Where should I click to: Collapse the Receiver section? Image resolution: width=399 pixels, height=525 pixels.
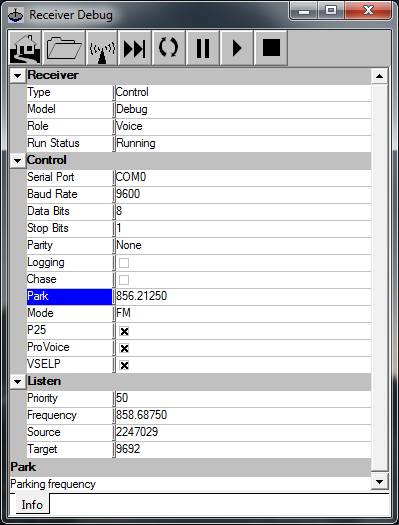tap(18, 76)
